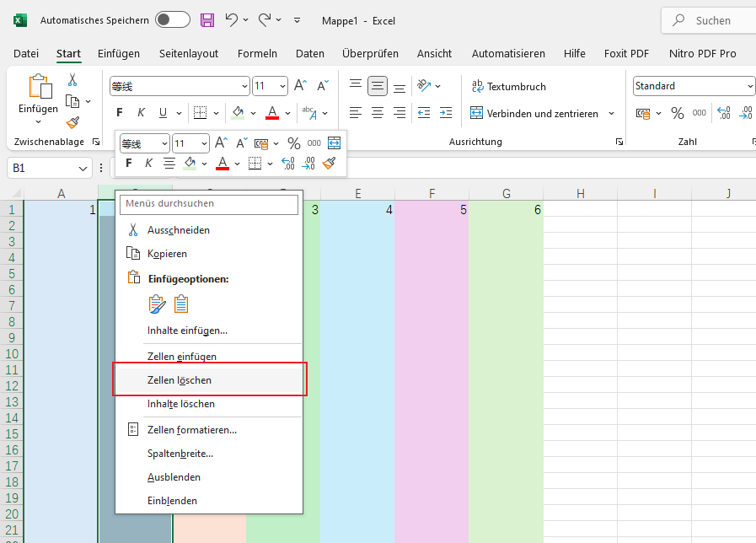Screen dimensions: 756x543
Task: Choose Spaltenbreite... in the context menu
Action: pyautogui.click(x=209, y=454)
